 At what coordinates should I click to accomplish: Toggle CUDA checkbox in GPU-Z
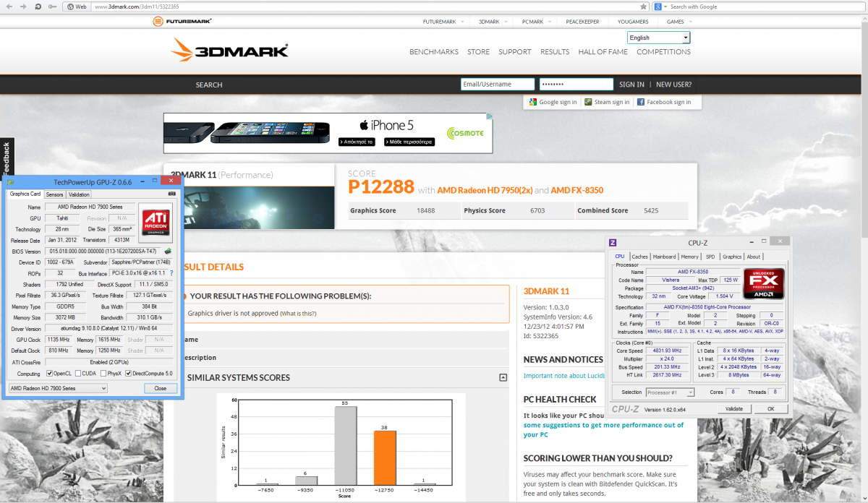tap(78, 374)
